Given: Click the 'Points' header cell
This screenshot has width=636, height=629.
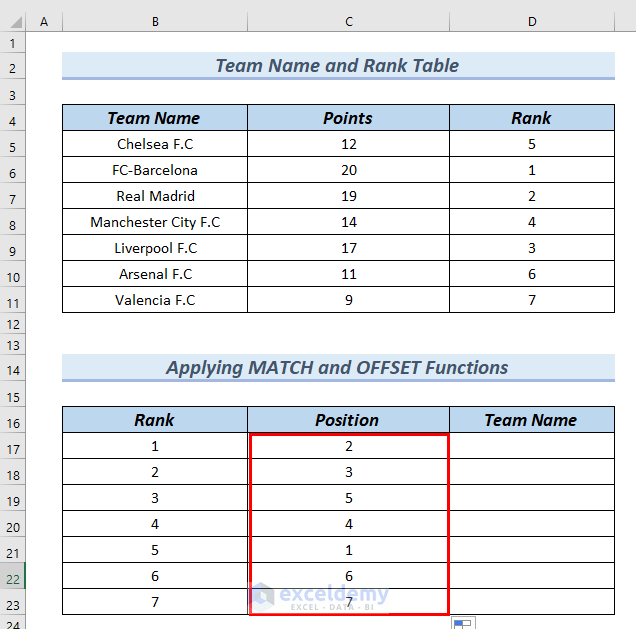Looking at the screenshot, I should pyautogui.click(x=348, y=118).
